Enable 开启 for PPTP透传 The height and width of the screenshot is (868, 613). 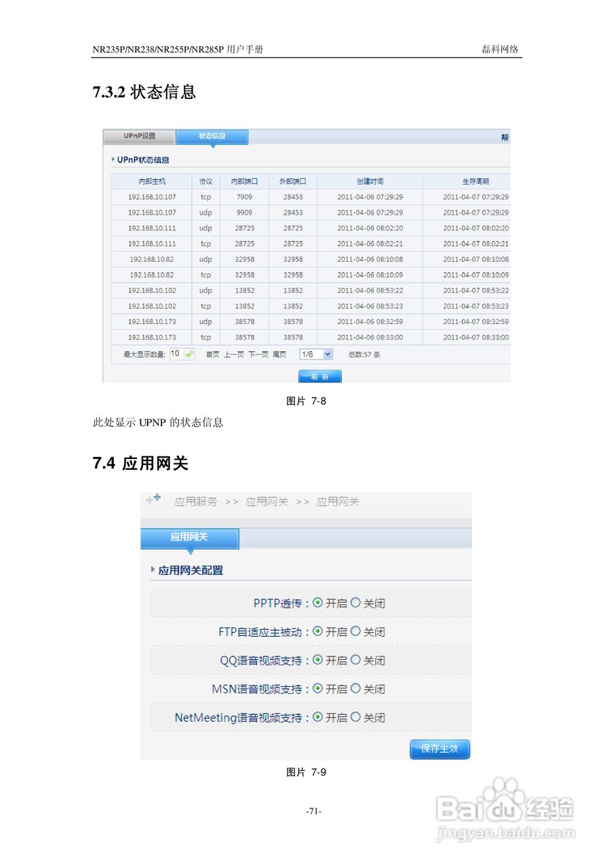click(x=317, y=603)
